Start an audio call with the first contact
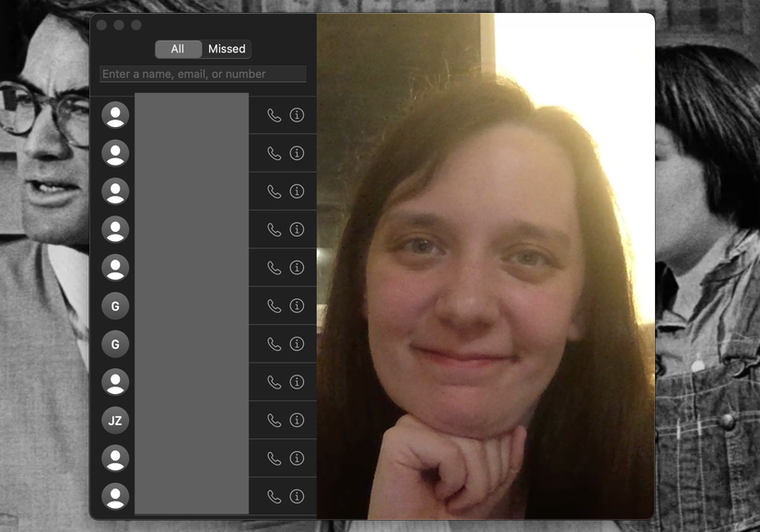The height and width of the screenshot is (532, 760). pyautogui.click(x=274, y=115)
